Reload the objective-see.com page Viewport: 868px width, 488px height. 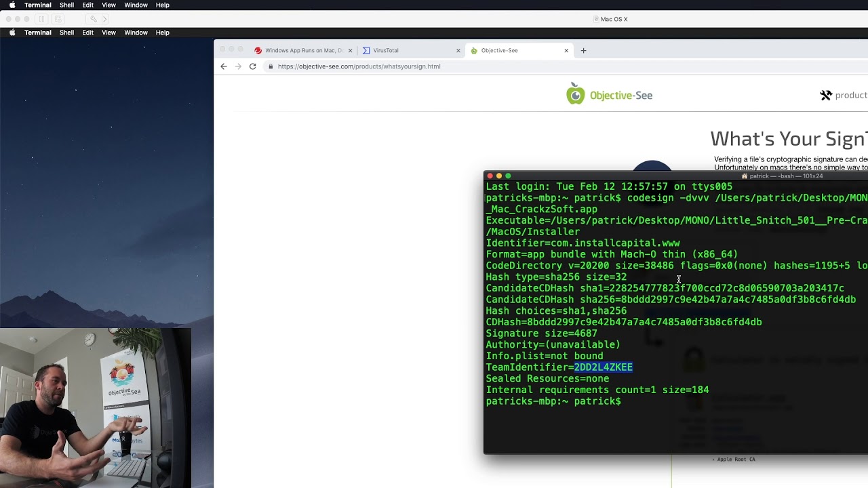pos(252,66)
